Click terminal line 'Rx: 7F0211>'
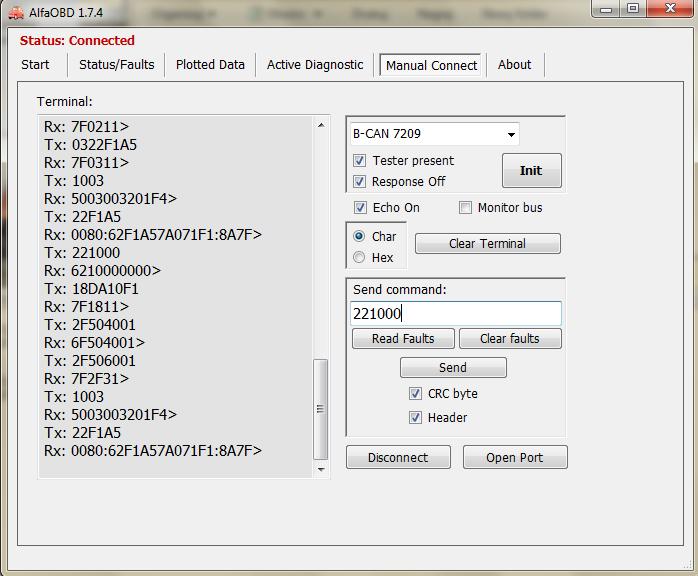The image size is (698, 576). tap(86, 127)
